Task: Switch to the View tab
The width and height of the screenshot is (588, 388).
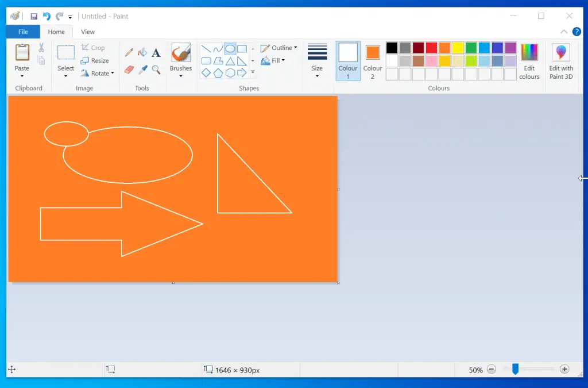Action: (x=88, y=32)
